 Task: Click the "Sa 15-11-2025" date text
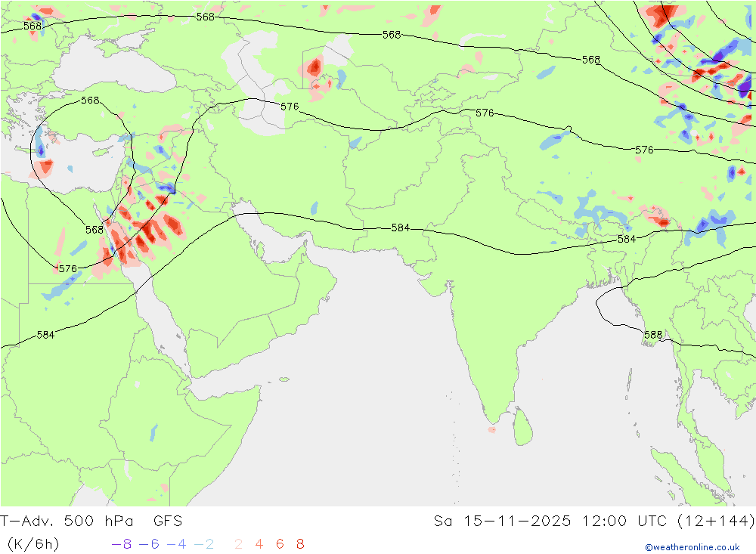[502, 522]
